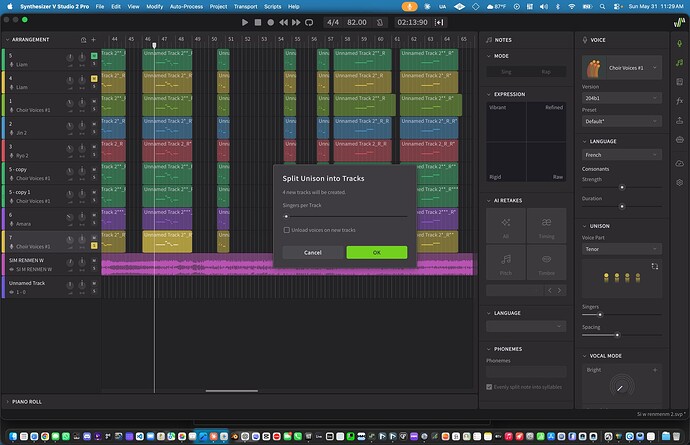Viewport: 690px width, 445px height.
Task: Open the Transport menu
Action: tap(246, 7)
